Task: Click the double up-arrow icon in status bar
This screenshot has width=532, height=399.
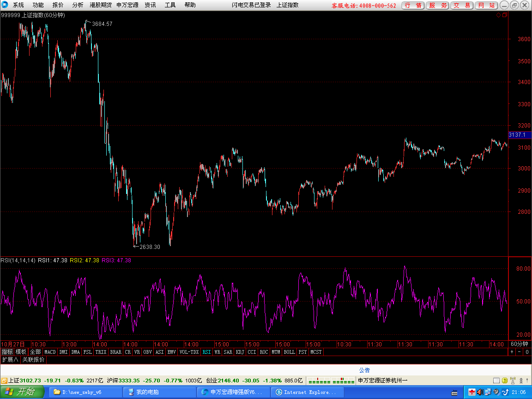Action: coord(521,381)
